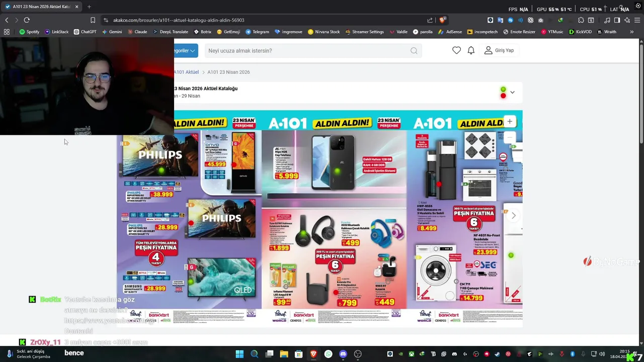Open the Brave Shields lion icon
The image size is (644, 362).
(442, 20)
